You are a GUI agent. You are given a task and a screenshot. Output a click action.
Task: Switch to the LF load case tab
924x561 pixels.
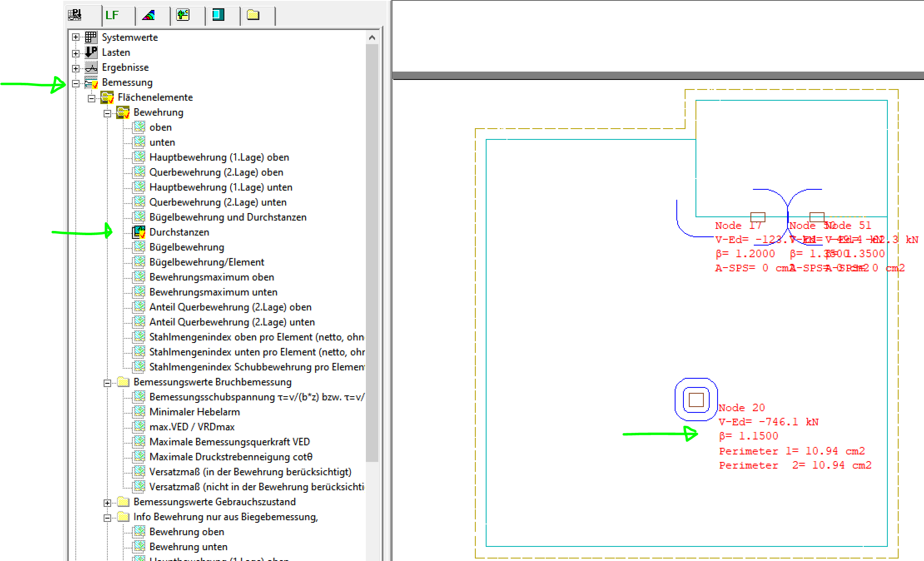(x=112, y=15)
